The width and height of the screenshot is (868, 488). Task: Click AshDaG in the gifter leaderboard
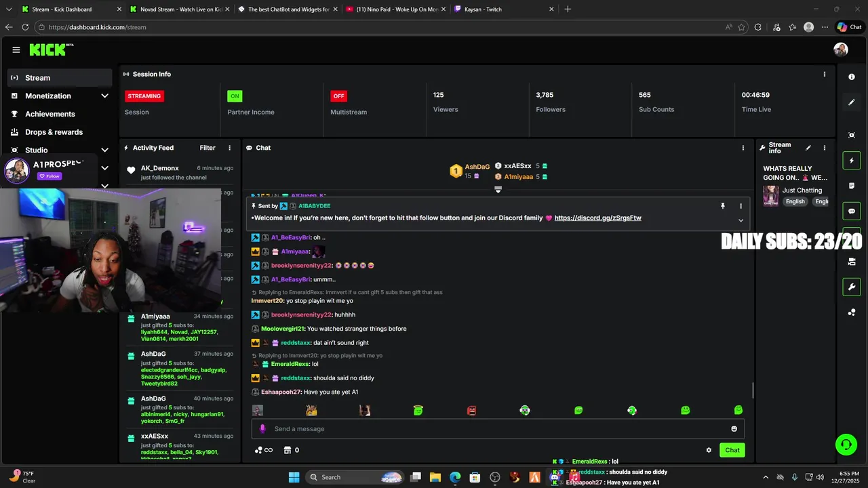477,167
